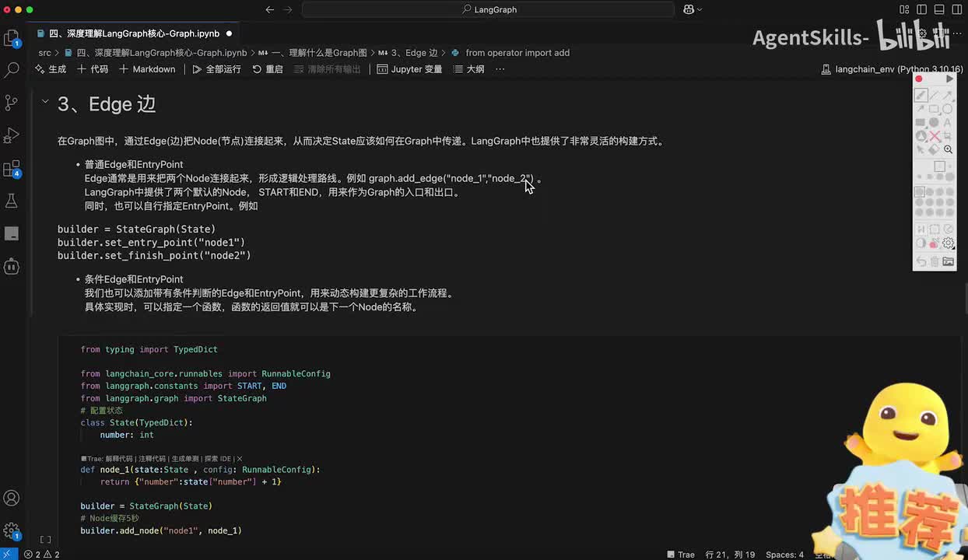
Task: Click 重启 to restart kernel
Action: click(x=268, y=69)
